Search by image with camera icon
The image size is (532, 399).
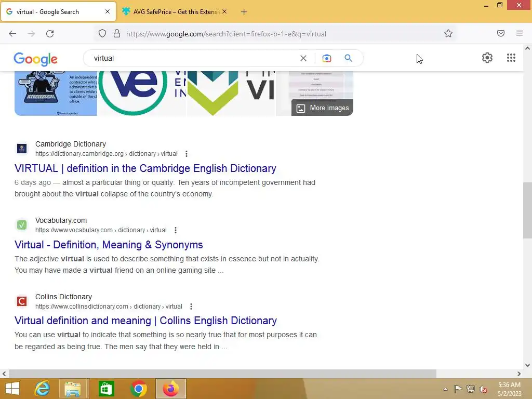326,58
